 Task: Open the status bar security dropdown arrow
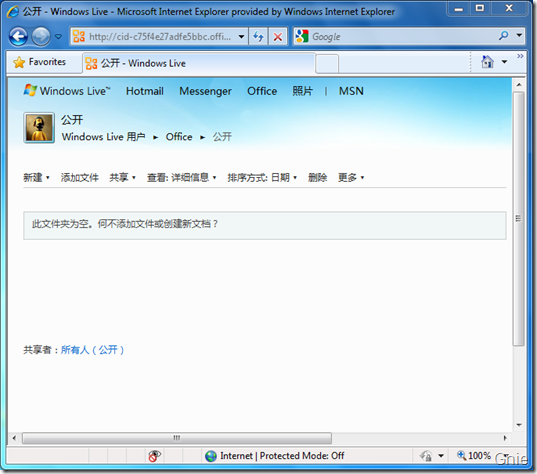pyautogui.click(x=441, y=456)
